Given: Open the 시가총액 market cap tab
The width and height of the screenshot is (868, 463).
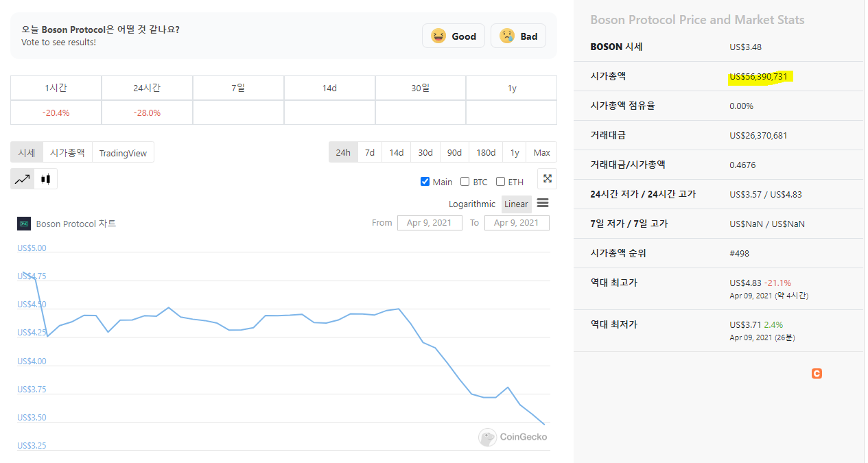Looking at the screenshot, I should pyautogui.click(x=67, y=152).
